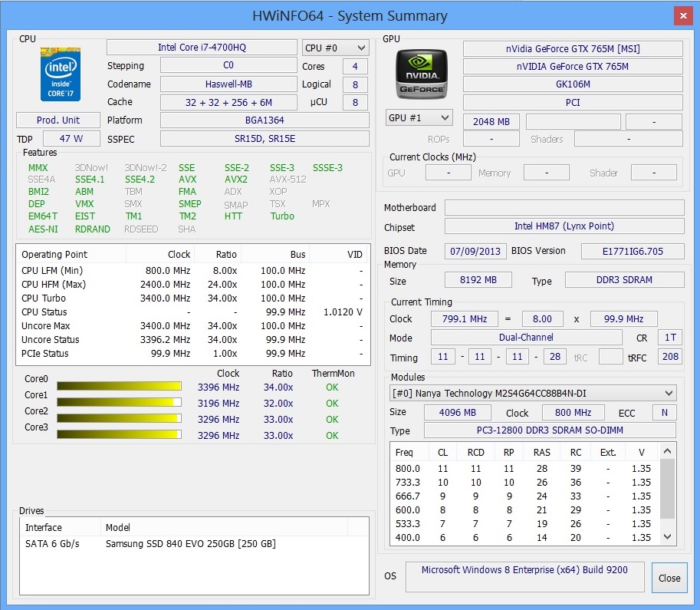The height and width of the screenshot is (610, 700).
Task: Click the TDP 47 W field
Action: pyautogui.click(x=71, y=139)
